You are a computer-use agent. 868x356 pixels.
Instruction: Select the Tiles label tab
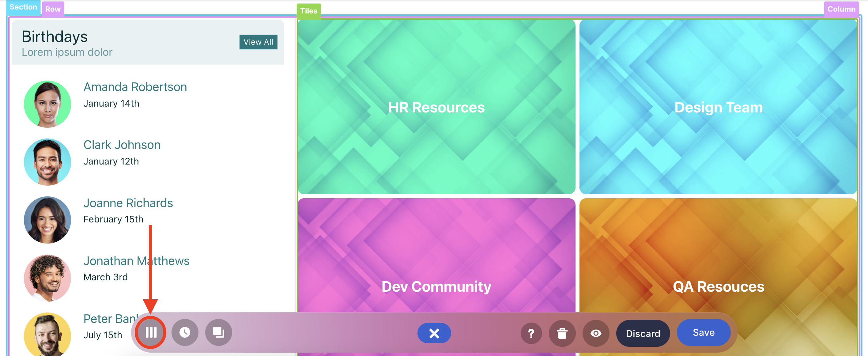308,11
